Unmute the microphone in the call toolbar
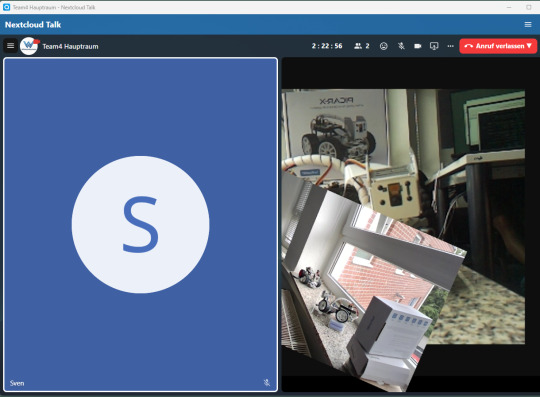 401,46
